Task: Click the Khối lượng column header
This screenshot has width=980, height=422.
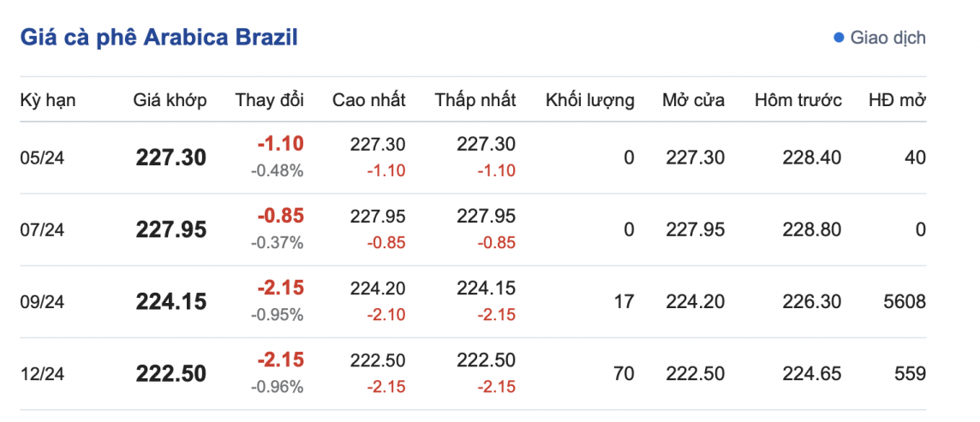Action: 590,100
